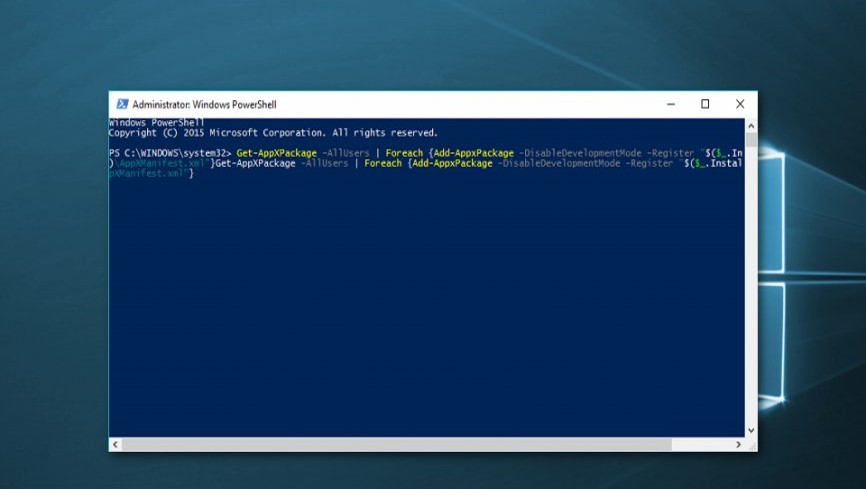Close the Administrator PowerShell window
The height and width of the screenshot is (489, 866).
click(740, 104)
